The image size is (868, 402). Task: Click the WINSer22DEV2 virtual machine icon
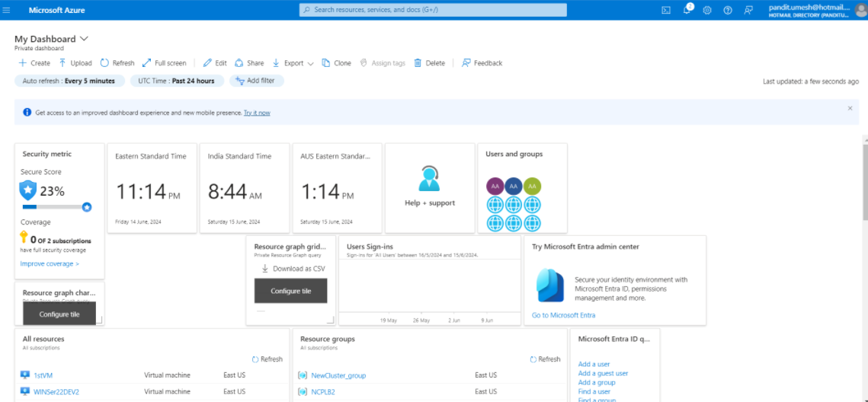25,391
